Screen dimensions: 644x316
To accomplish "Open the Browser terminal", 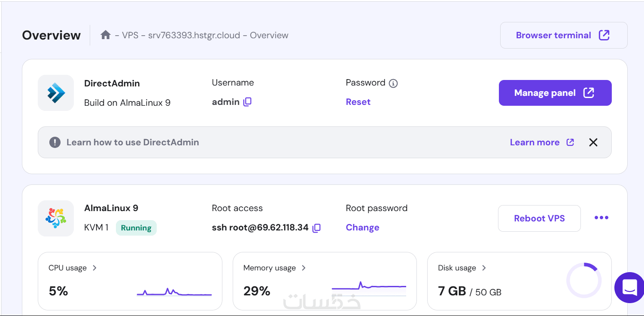I will pos(564,35).
